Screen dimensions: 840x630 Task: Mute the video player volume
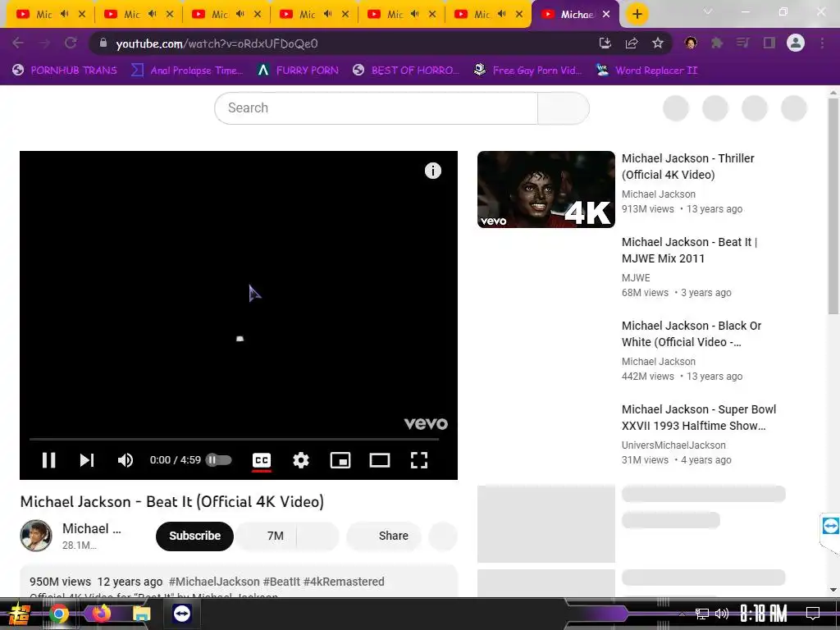tap(126, 460)
